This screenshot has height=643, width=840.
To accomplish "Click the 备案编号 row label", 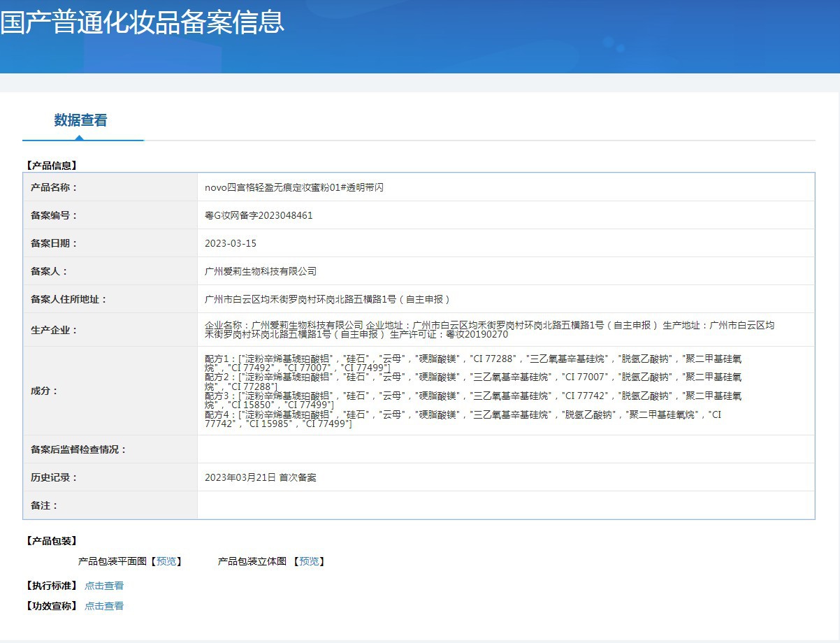I will (55, 215).
